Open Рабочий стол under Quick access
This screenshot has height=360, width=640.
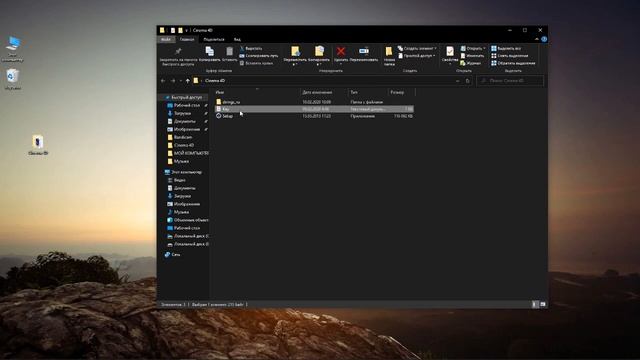[x=186, y=105]
